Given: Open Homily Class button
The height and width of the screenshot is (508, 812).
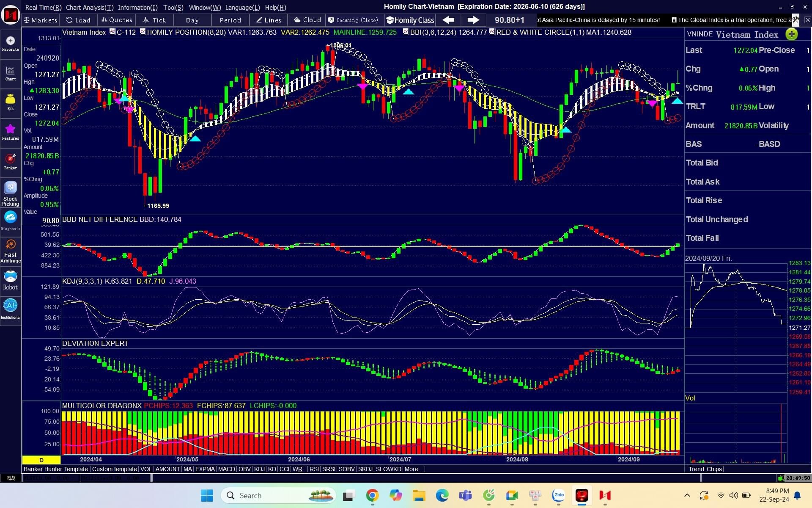Looking at the screenshot, I should pyautogui.click(x=410, y=20).
